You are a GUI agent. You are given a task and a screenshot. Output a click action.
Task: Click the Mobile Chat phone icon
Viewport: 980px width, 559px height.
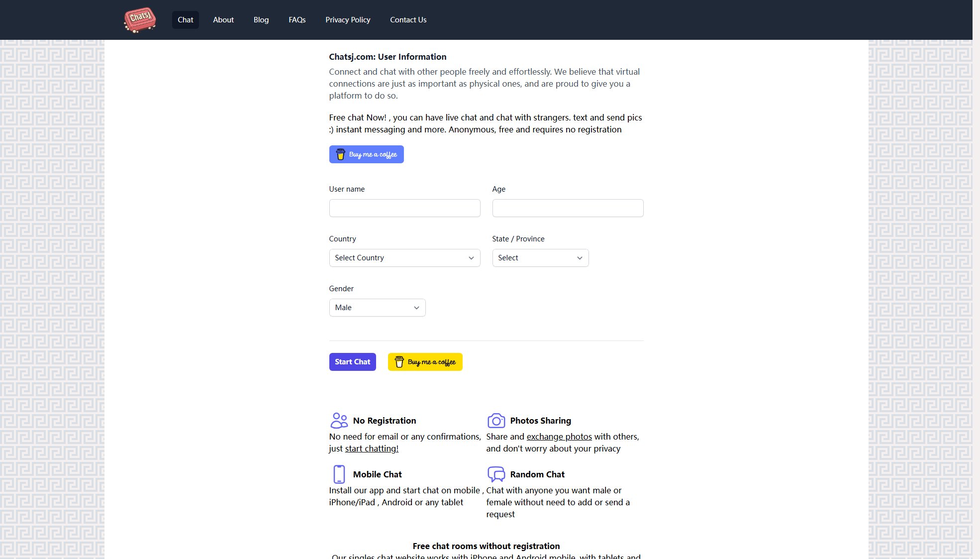[x=339, y=474]
